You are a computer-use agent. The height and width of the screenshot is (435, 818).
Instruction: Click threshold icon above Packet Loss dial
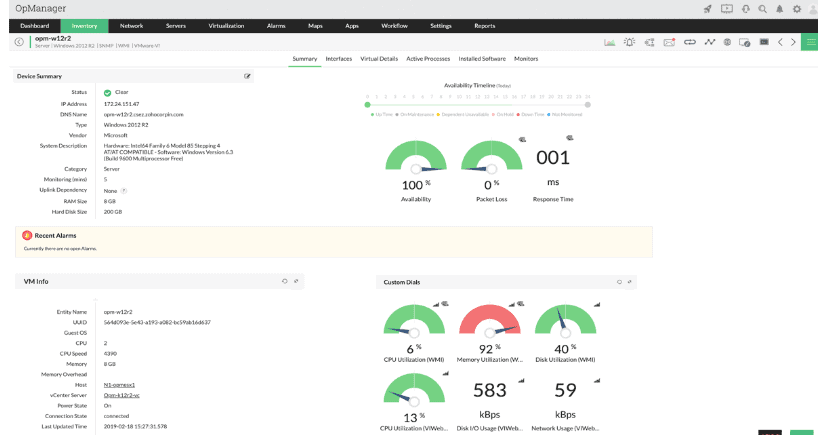(522, 139)
